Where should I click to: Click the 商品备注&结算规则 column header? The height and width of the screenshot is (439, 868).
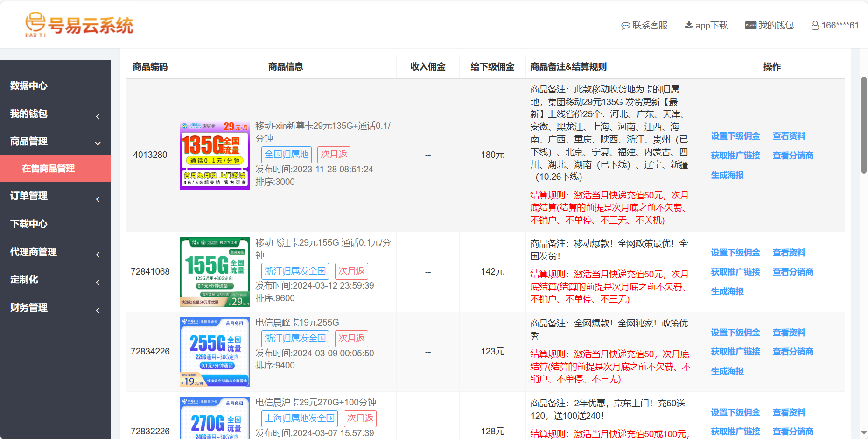(568, 67)
